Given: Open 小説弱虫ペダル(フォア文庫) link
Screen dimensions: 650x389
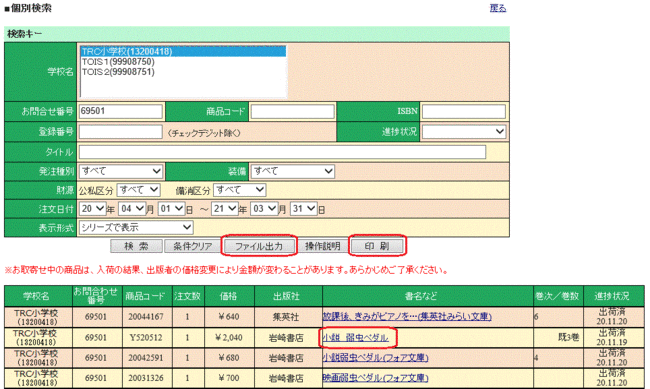Looking at the screenshot, I should 376,357.
